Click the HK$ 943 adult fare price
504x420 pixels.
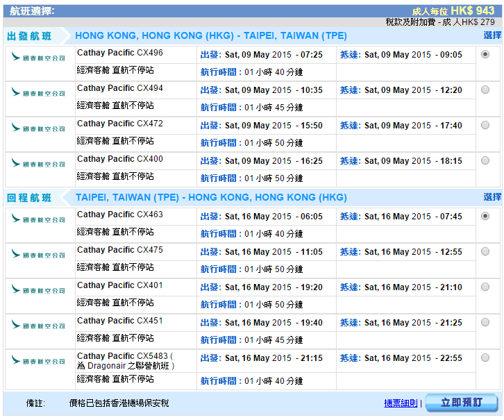pos(472,11)
